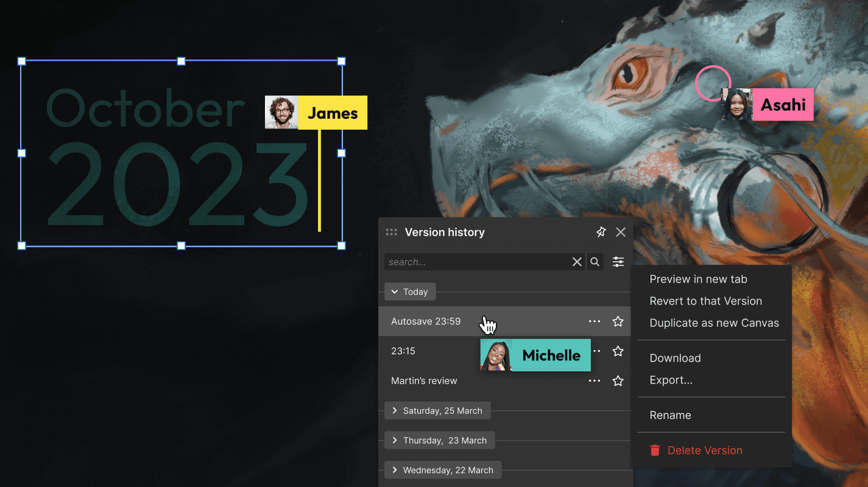Expand Wednesday, 22 March versions
The height and width of the screenshot is (487, 868).
coord(442,471)
